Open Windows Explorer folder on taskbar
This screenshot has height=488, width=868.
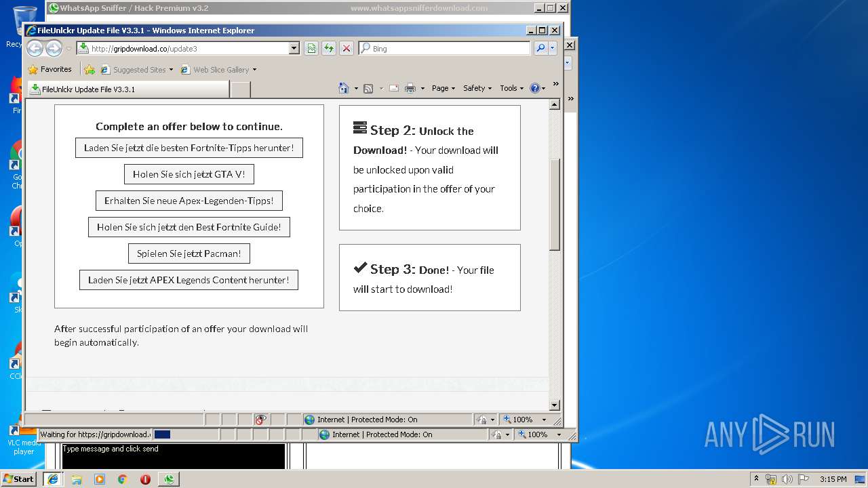tap(77, 479)
